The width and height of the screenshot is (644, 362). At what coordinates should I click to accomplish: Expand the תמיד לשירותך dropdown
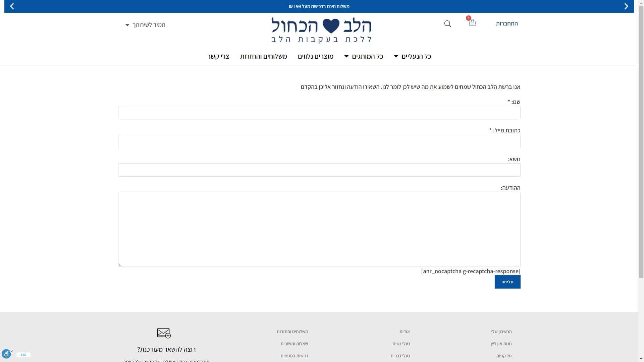coord(146,25)
